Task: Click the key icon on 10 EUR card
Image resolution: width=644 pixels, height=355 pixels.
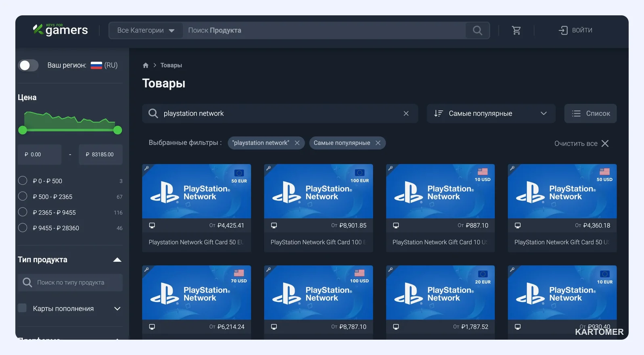Action: pyautogui.click(x=512, y=269)
